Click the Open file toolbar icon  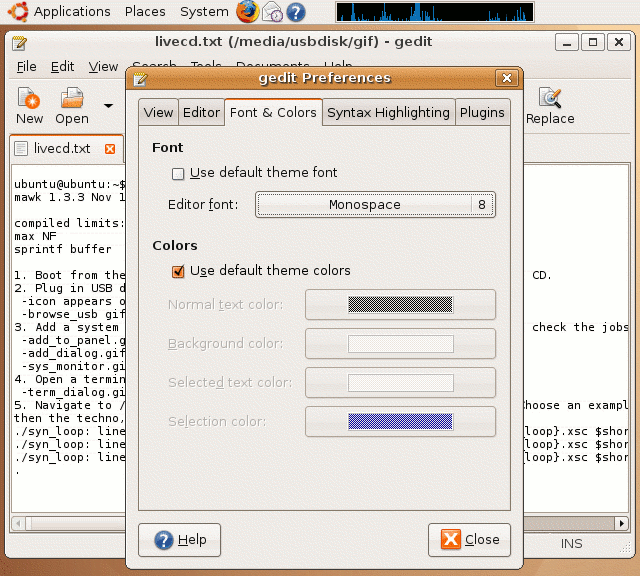pos(72,98)
